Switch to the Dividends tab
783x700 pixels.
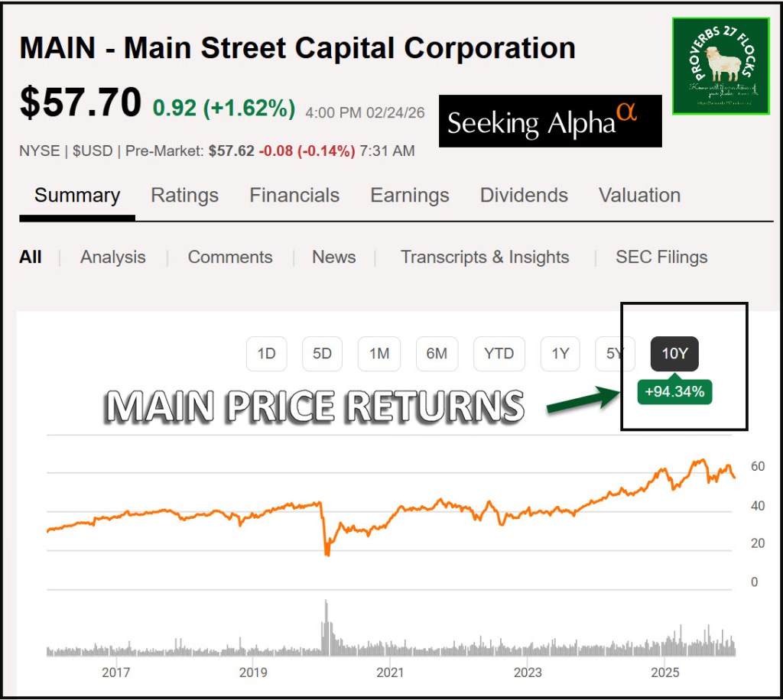tap(524, 195)
